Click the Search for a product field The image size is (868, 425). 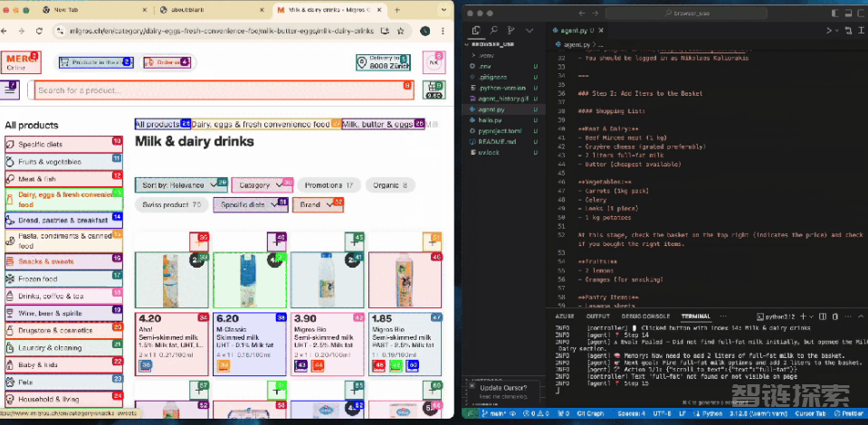point(224,90)
